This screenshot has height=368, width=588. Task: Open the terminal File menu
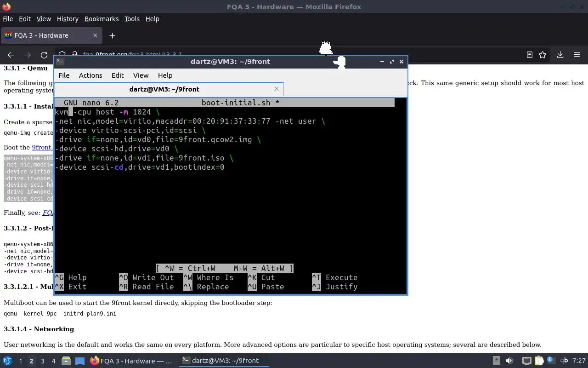(x=64, y=75)
